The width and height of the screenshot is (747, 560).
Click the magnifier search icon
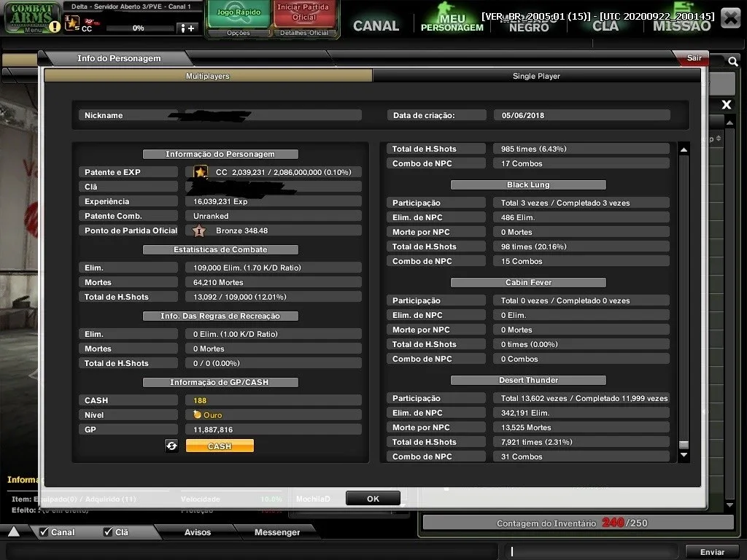(x=732, y=61)
